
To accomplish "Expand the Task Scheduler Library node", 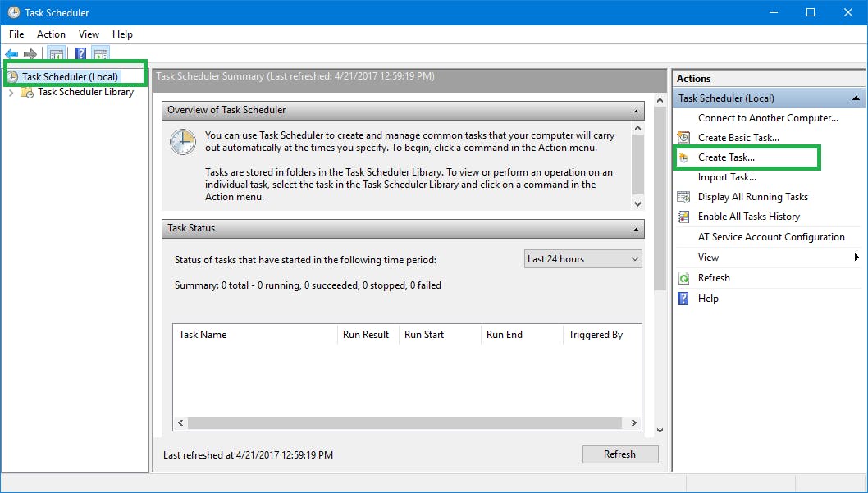I will point(11,93).
